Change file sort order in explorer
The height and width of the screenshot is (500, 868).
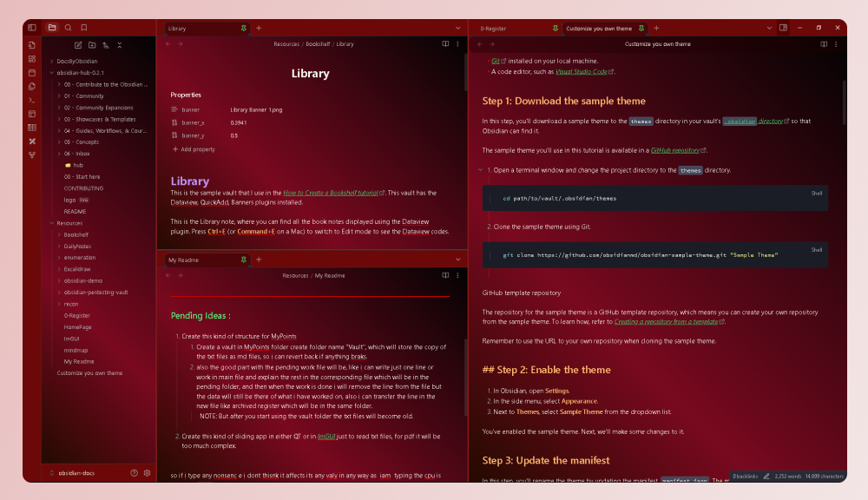tap(106, 45)
